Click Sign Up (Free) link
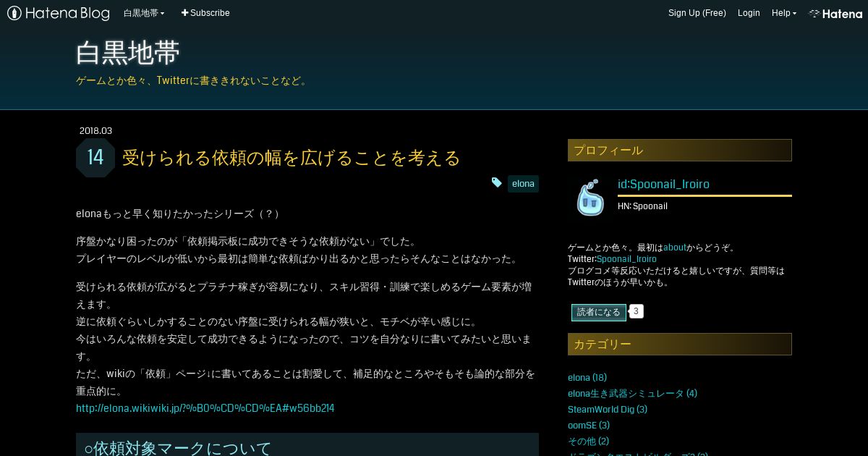Image resolution: width=868 pixels, height=456 pixels. click(x=697, y=13)
